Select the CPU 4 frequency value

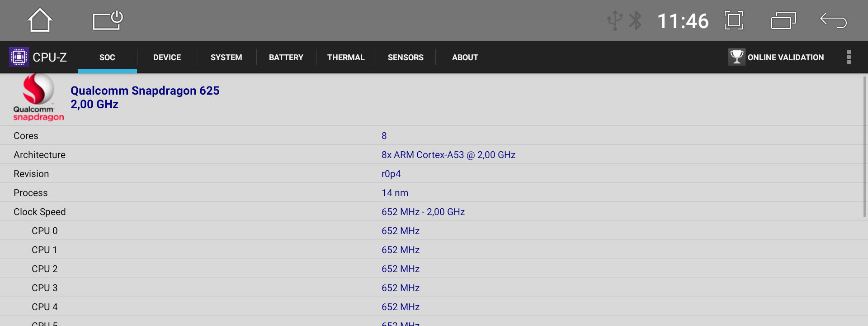coord(401,307)
